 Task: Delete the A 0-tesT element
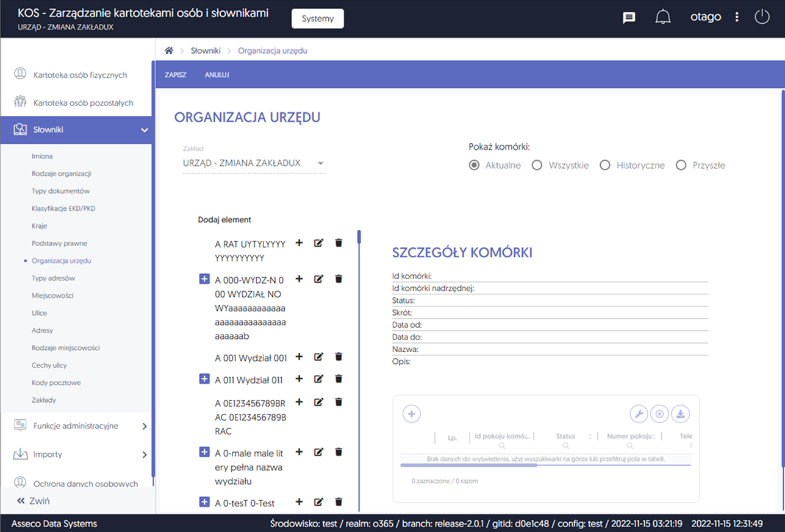click(x=339, y=502)
